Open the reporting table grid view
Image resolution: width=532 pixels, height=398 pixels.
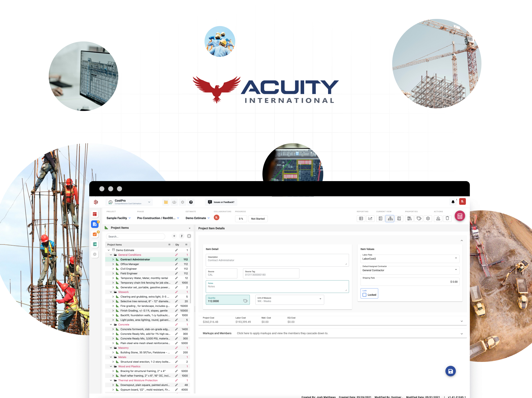[361, 218]
